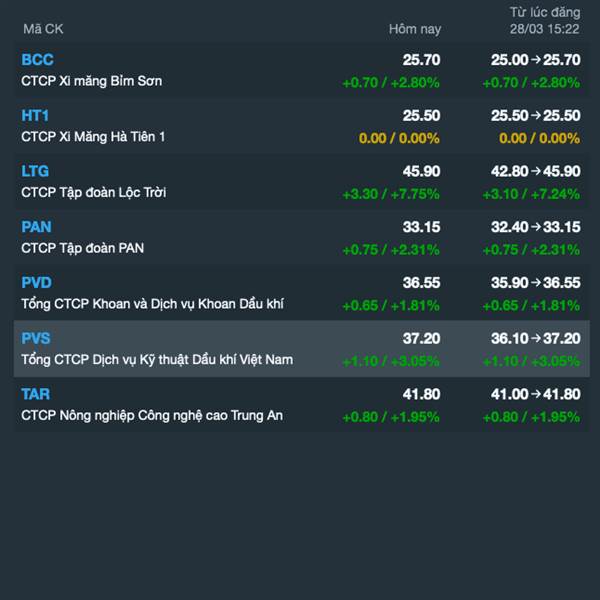The width and height of the screenshot is (600, 600).
Task: Open the HT1 stock ticker link
Action: (35, 116)
